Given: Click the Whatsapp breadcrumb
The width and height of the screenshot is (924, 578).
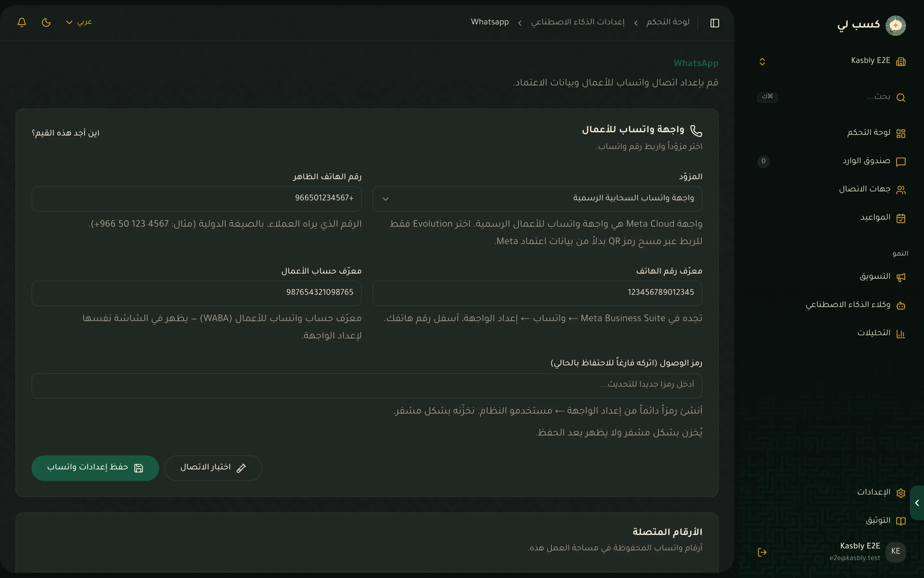Looking at the screenshot, I should click(x=490, y=22).
